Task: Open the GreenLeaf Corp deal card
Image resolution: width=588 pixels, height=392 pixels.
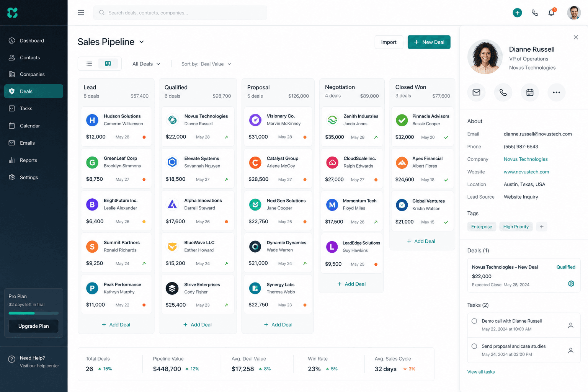Action: tap(116, 169)
